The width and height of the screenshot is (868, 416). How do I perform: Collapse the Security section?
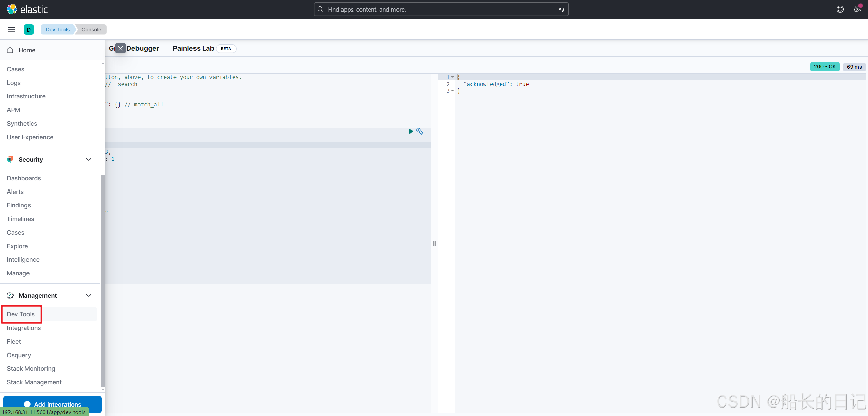click(89, 159)
